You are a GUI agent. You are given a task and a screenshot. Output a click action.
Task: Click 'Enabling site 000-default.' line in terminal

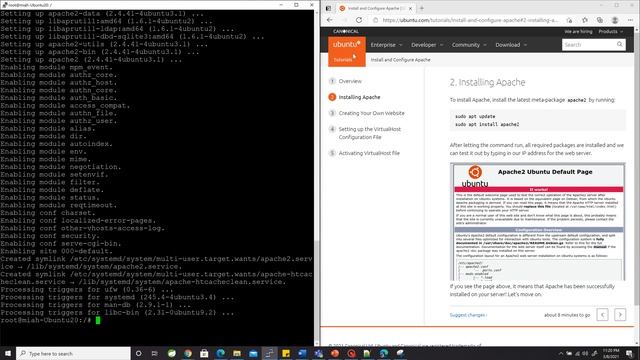click(57, 251)
